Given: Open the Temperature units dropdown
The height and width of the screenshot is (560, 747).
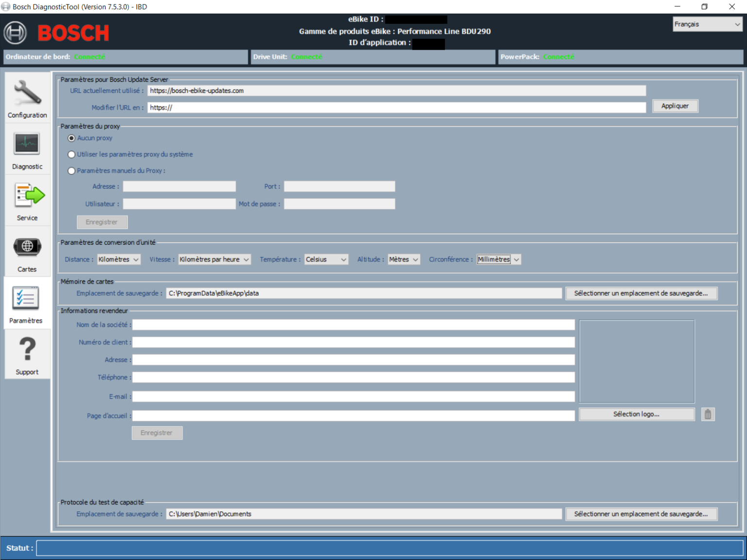Looking at the screenshot, I should (x=326, y=259).
